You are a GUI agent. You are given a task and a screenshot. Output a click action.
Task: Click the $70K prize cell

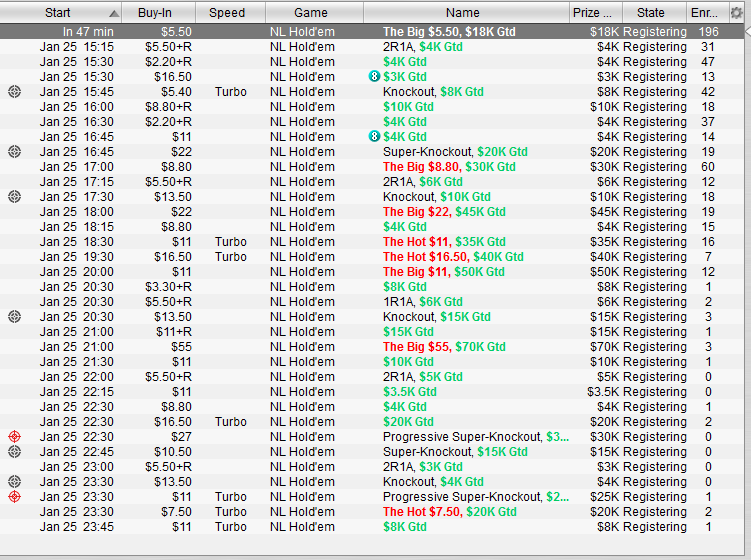(x=604, y=347)
